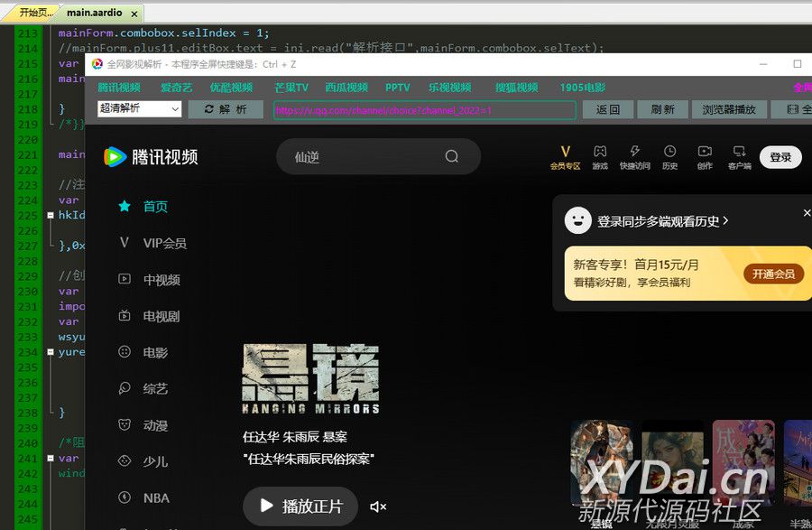Unmute the video preview sound
This screenshot has width=812, height=530.
(x=378, y=507)
